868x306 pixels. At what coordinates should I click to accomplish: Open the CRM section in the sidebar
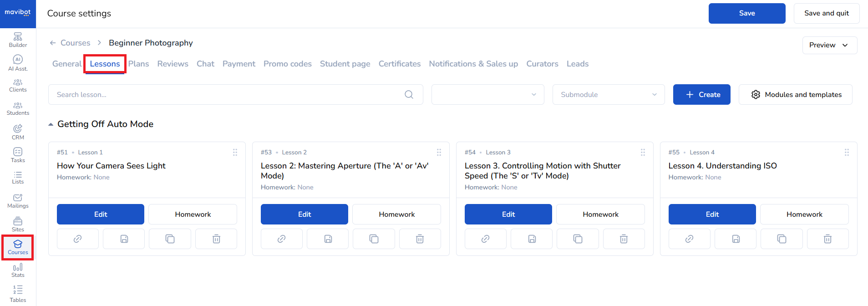(x=18, y=132)
